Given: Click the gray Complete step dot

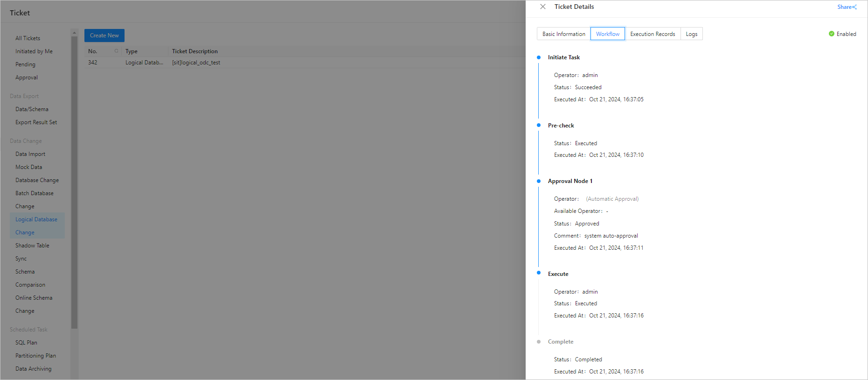Looking at the screenshot, I should tap(539, 342).
